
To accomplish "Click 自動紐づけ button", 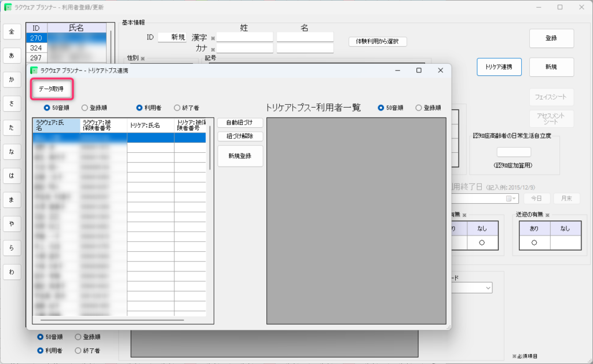I will tap(240, 123).
